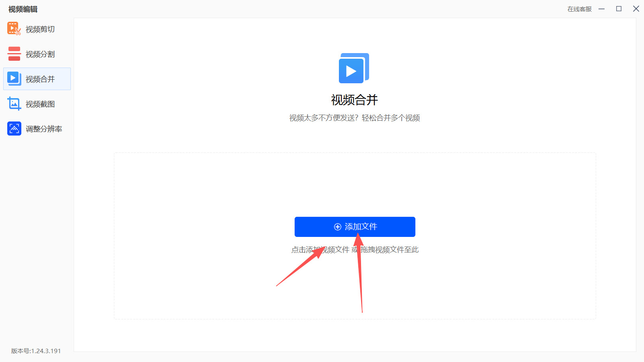Screen dimensions: 644x362
Task: Switch to the 视频剪切 tab
Action: [40, 29]
